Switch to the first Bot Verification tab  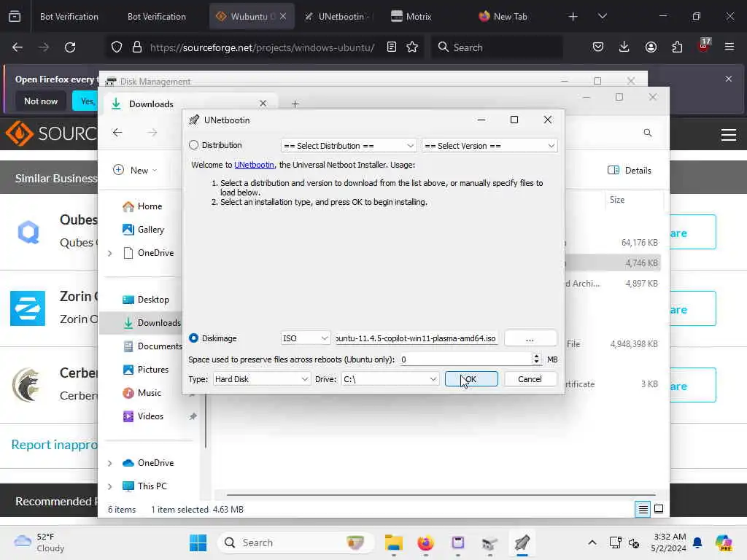tap(69, 17)
